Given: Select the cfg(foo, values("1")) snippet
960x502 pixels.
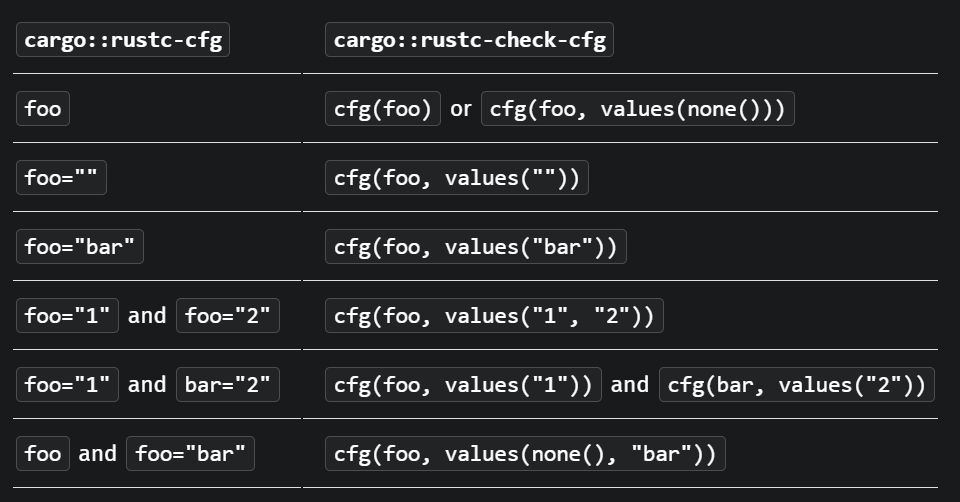Looking at the screenshot, I should click(x=463, y=385).
